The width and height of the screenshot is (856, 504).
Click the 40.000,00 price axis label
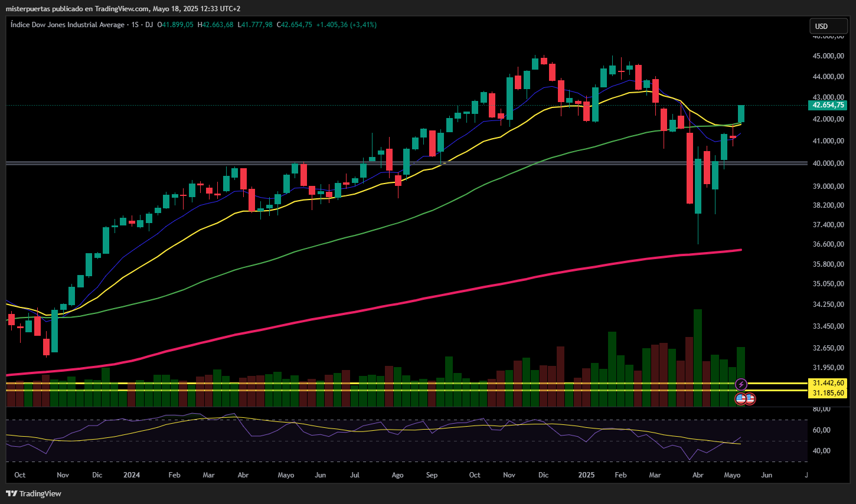[828, 163]
